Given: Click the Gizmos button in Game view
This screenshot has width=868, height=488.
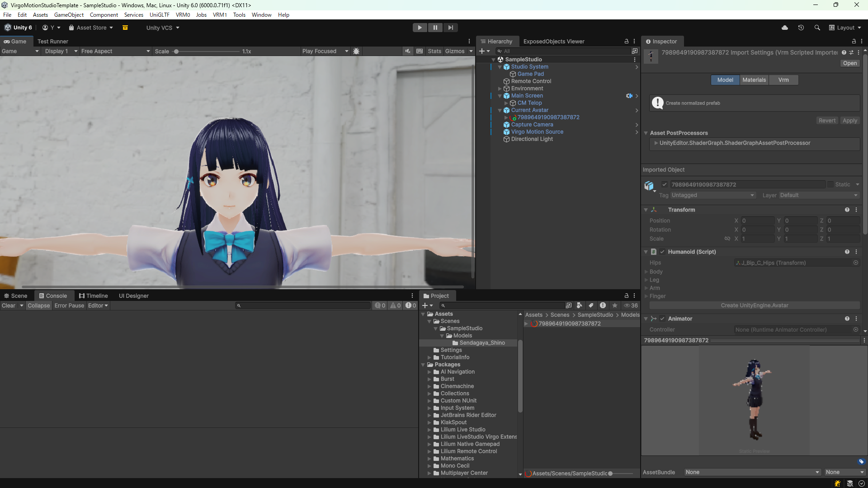Looking at the screenshot, I should pos(454,51).
